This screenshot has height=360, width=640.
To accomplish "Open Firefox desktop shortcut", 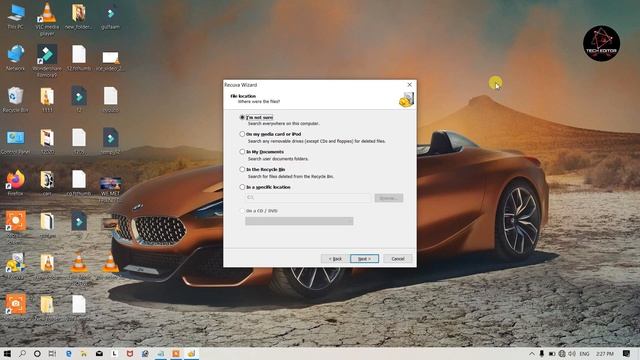I will point(16,183).
